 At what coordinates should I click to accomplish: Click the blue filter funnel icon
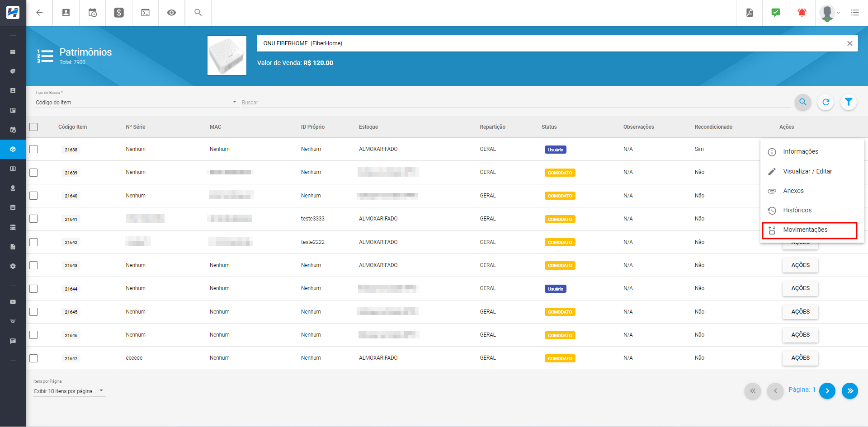[x=849, y=102]
